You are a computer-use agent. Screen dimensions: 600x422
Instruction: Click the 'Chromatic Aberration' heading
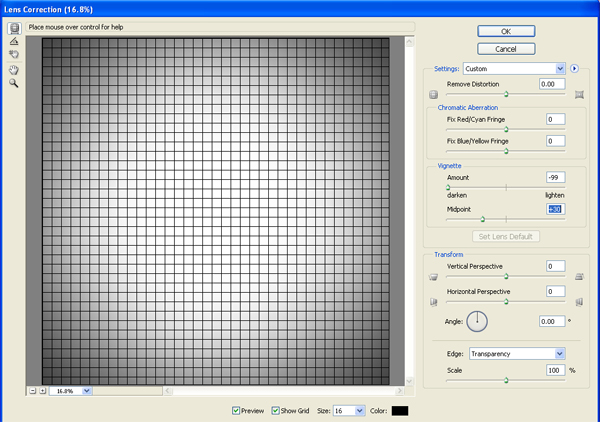tap(468, 108)
